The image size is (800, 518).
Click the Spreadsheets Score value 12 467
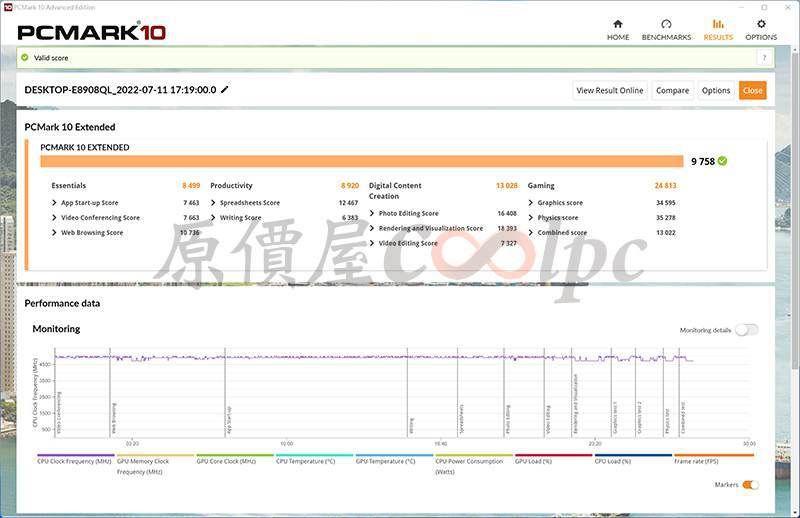point(348,203)
